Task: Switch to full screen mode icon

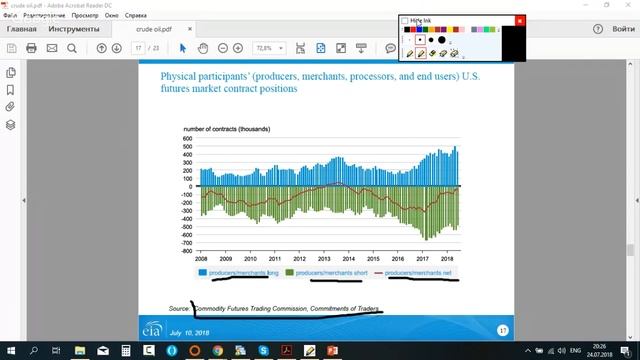Action: (x=341, y=48)
